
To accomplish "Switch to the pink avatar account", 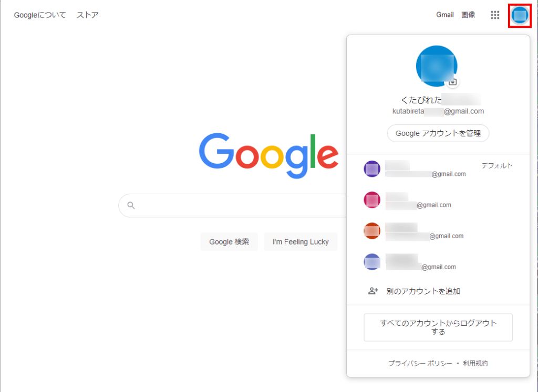I will coord(372,200).
